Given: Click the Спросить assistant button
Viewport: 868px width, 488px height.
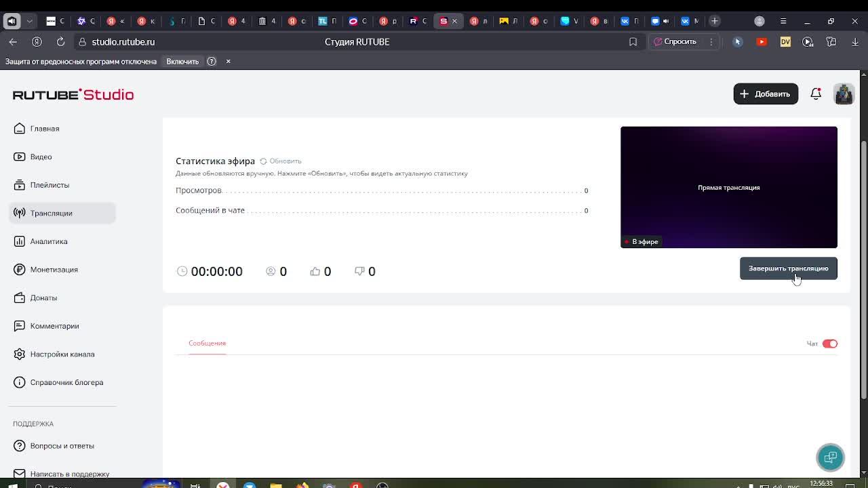Looking at the screenshot, I should coord(675,42).
